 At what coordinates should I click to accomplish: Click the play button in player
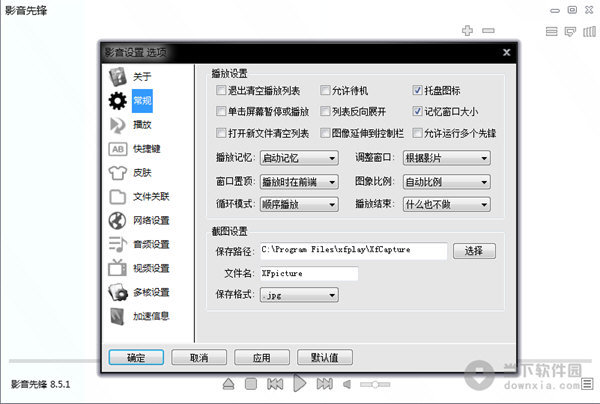click(300, 383)
